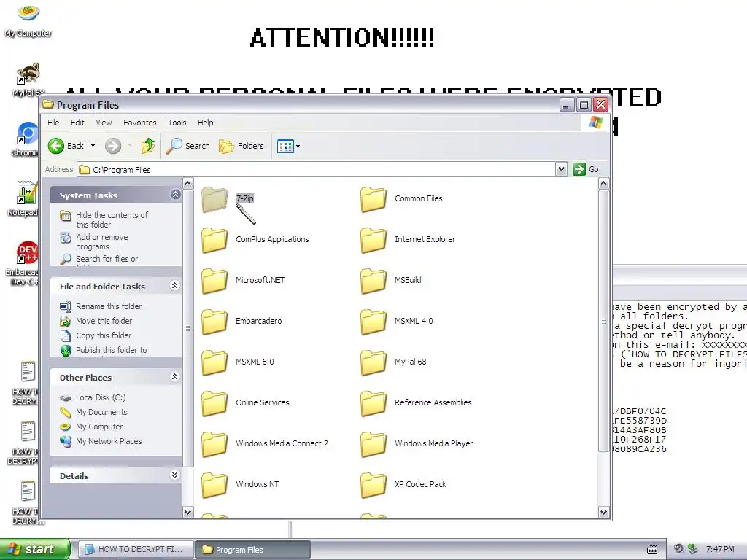Image resolution: width=747 pixels, height=560 pixels.
Task: Click the Start button
Action: click(35, 549)
